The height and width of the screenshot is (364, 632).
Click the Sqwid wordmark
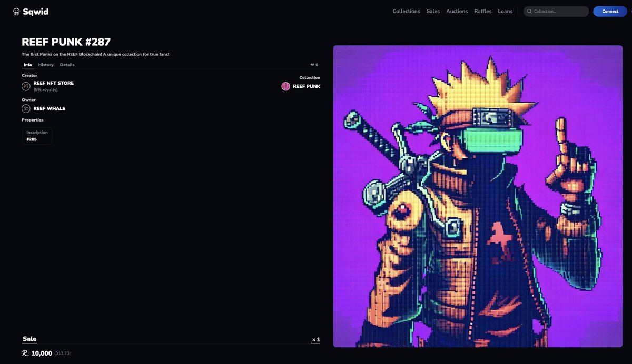point(36,12)
